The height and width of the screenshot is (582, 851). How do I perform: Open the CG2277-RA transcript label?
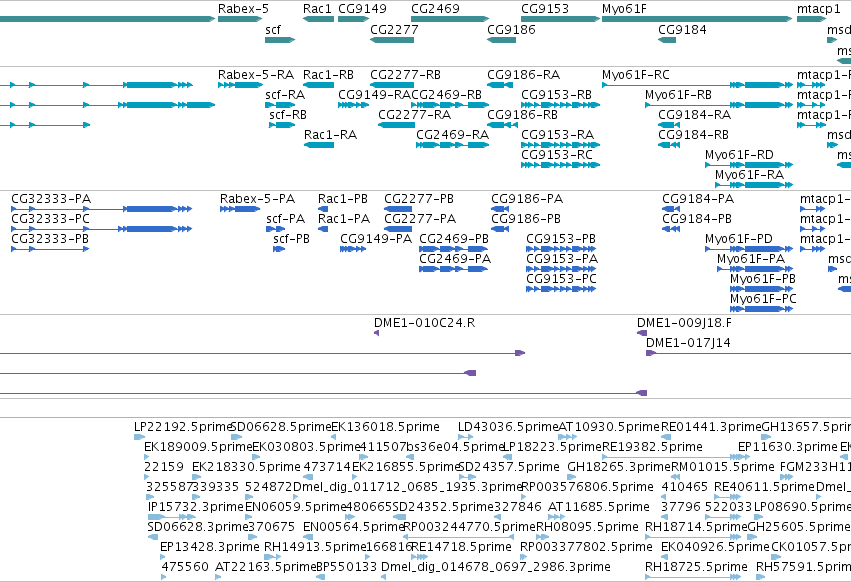point(415,115)
